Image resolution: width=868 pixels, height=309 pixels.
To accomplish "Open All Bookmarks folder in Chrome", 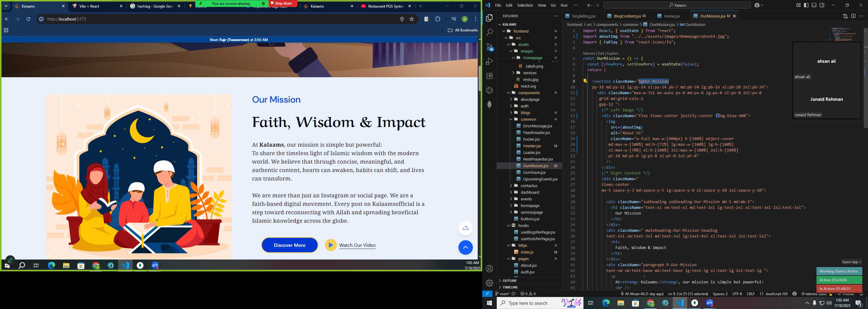I will click(x=462, y=30).
